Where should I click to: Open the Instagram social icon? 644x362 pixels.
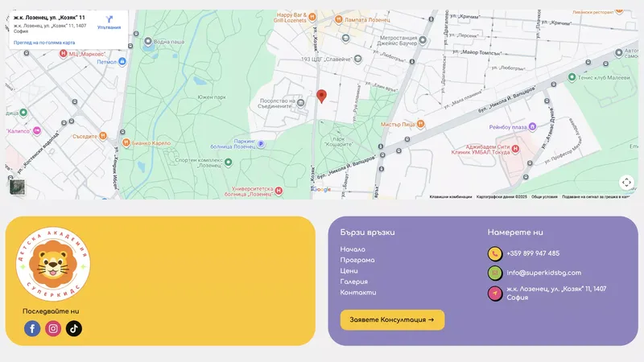coord(53,328)
